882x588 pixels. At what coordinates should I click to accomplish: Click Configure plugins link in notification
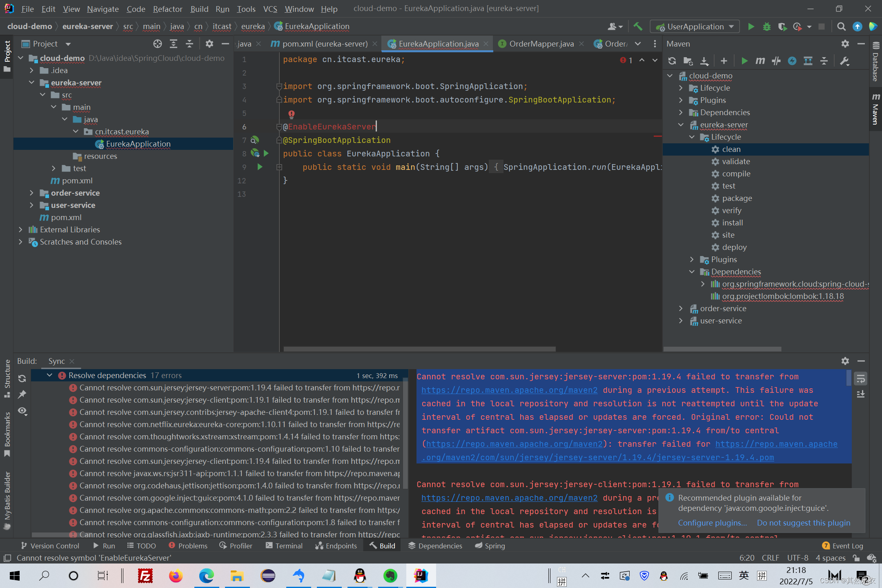712,523
